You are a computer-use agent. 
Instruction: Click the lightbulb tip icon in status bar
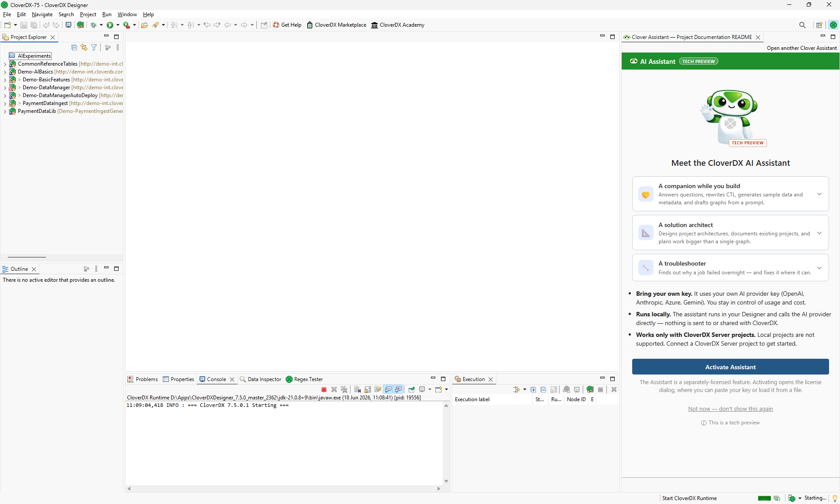pos(835,498)
